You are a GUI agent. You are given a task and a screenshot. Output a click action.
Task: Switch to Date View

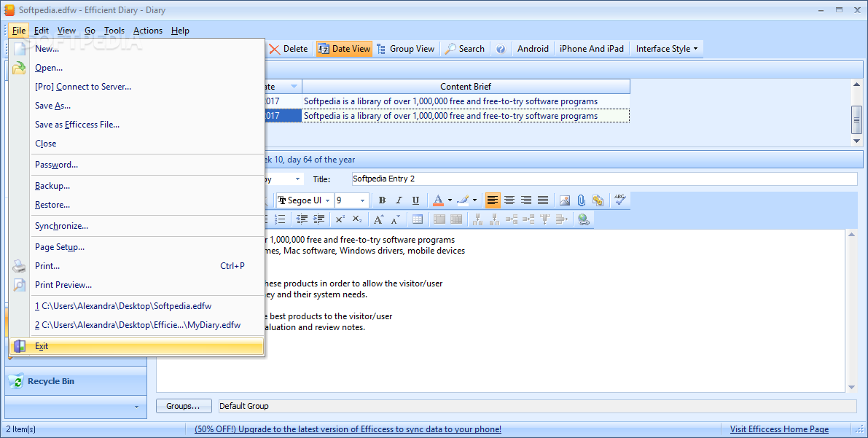344,49
